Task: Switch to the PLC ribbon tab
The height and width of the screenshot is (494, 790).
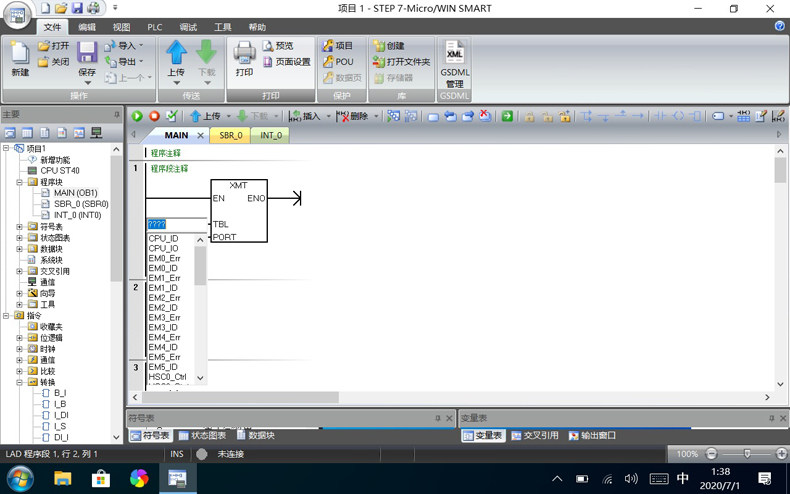Action: coord(155,27)
